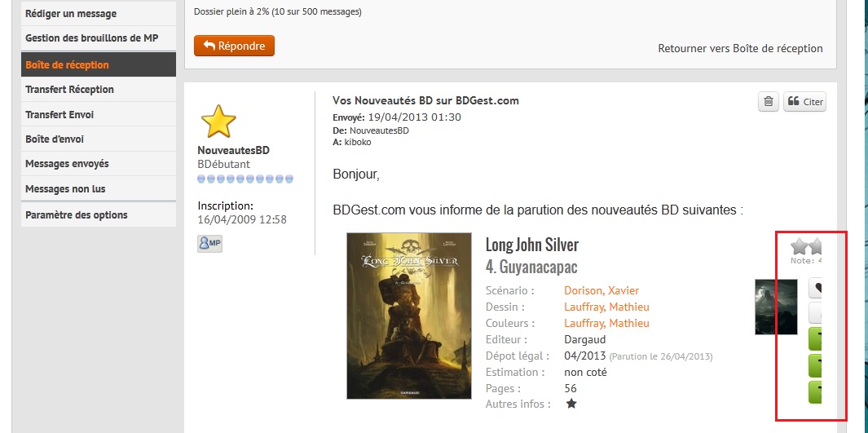The image size is (868, 433).
Task: Click the Répondre button
Action: click(234, 46)
